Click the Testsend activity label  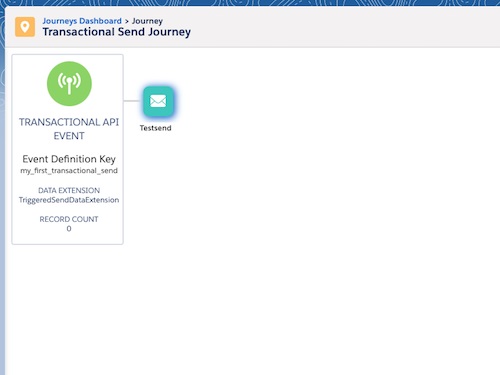[155, 128]
